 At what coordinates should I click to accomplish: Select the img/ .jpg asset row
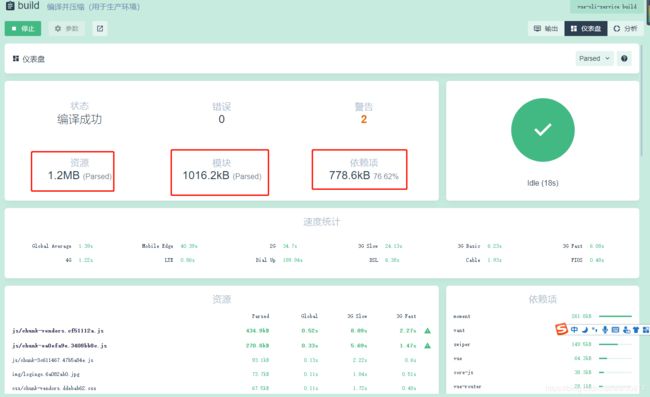(221, 374)
